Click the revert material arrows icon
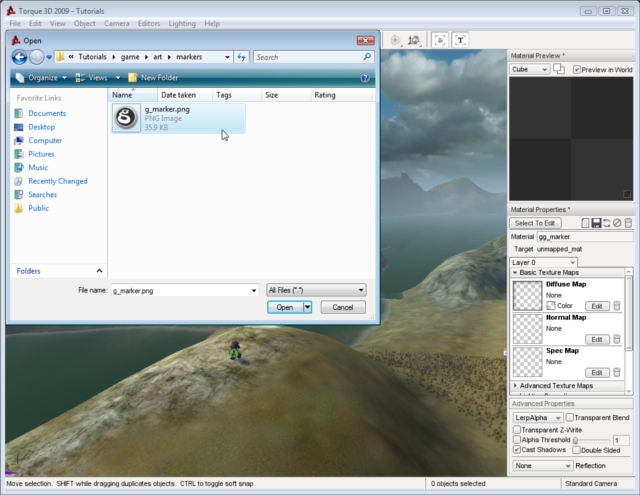Screen dimensions: 640x495 click(x=606, y=223)
